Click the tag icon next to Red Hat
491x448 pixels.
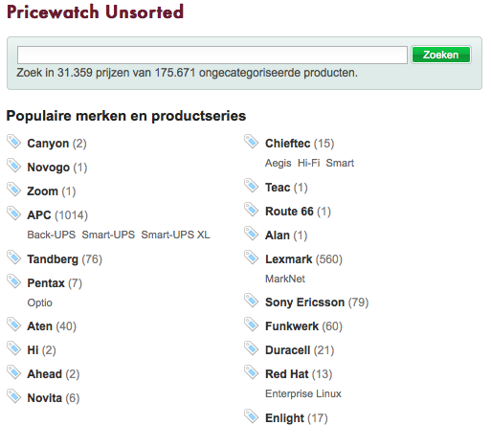tap(252, 372)
